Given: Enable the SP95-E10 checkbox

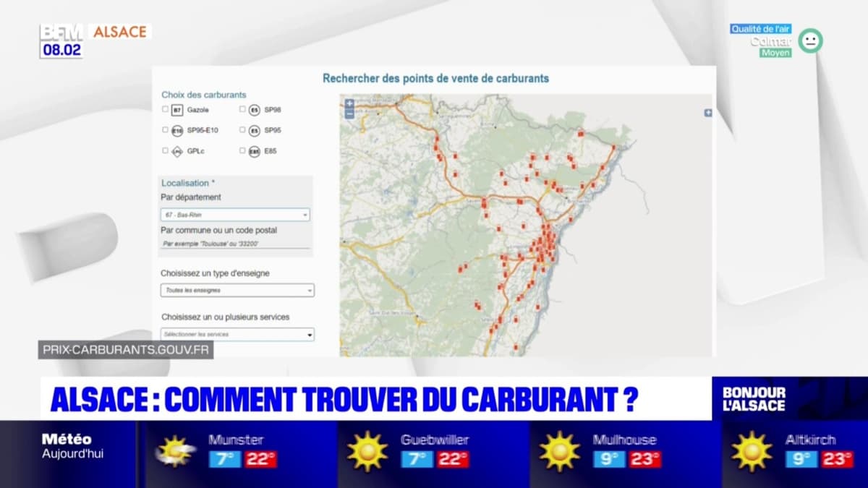Looking at the screenshot, I should [x=165, y=130].
